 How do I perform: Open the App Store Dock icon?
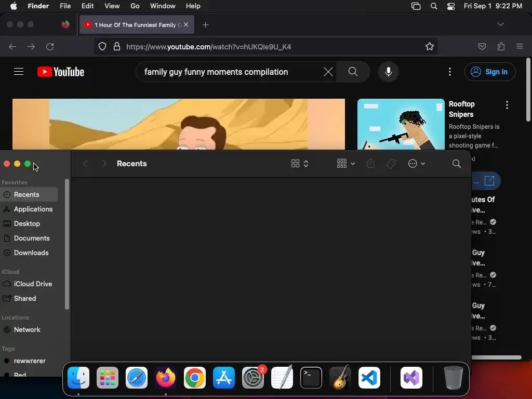click(224, 378)
